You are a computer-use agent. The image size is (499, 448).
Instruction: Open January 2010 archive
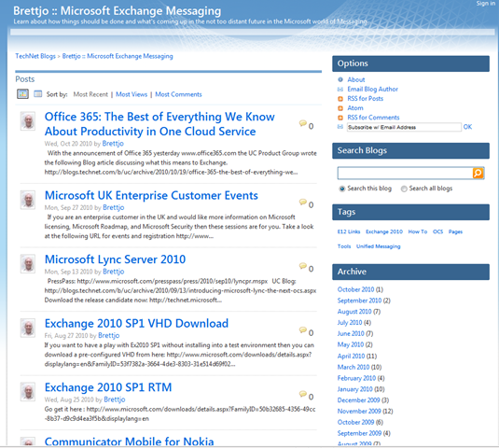pyautogui.click(x=354, y=389)
